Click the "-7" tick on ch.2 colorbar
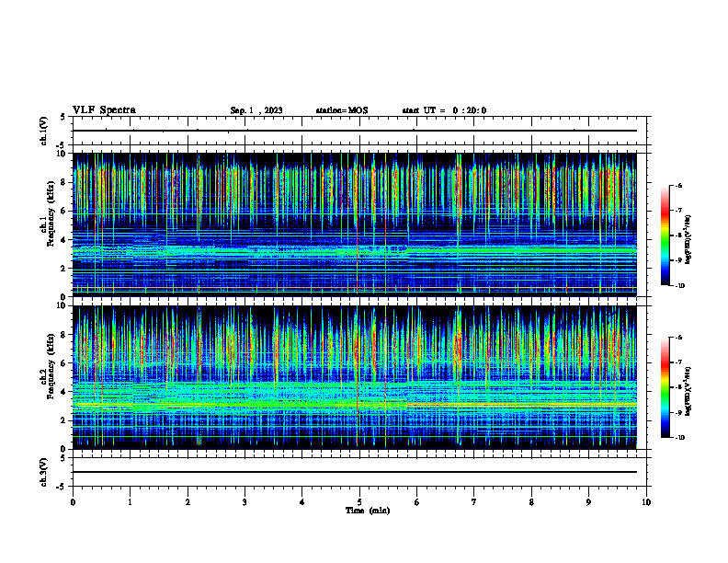Viewport: 728px width, 563px height. (x=678, y=362)
